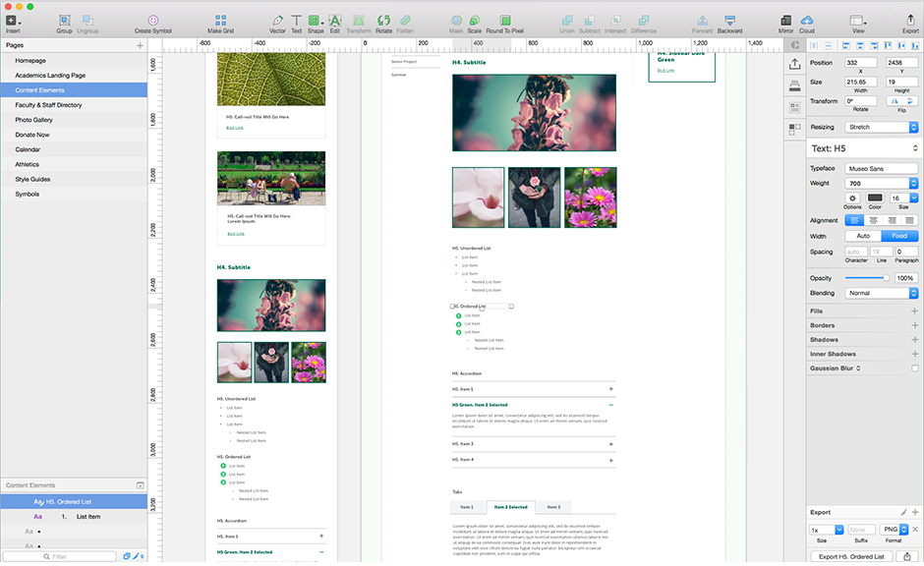Enable the Gaussian Blur checkbox
Image resolution: width=924 pixels, height=566 pixels.
tap(914, 368)
